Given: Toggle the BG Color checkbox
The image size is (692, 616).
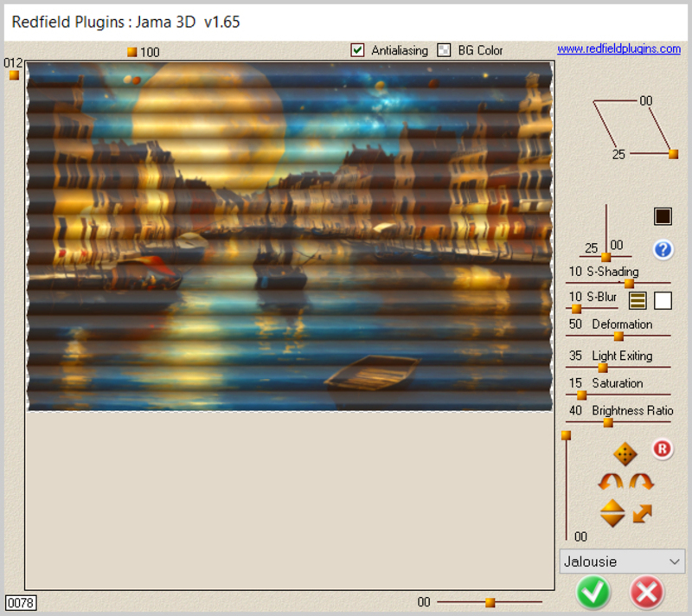Looking at the screenshot, I should click(444, 50).
